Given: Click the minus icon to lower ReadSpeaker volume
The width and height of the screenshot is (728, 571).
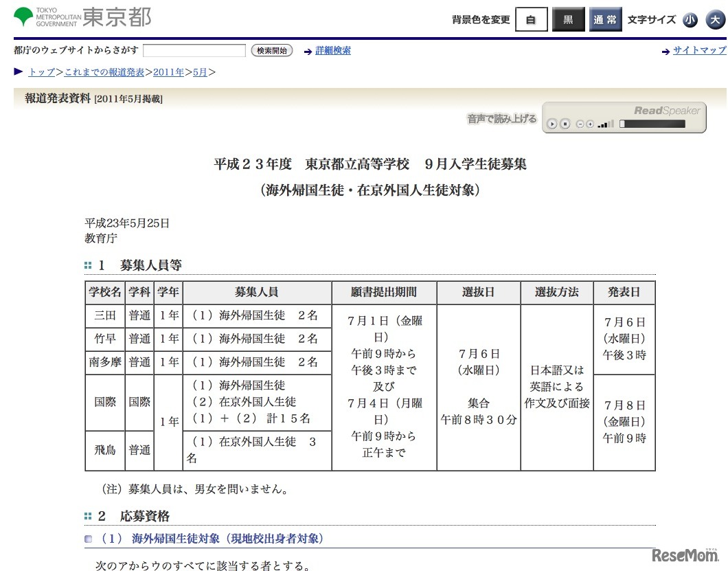Looking at the screenshot, I should tap(580, 124).
